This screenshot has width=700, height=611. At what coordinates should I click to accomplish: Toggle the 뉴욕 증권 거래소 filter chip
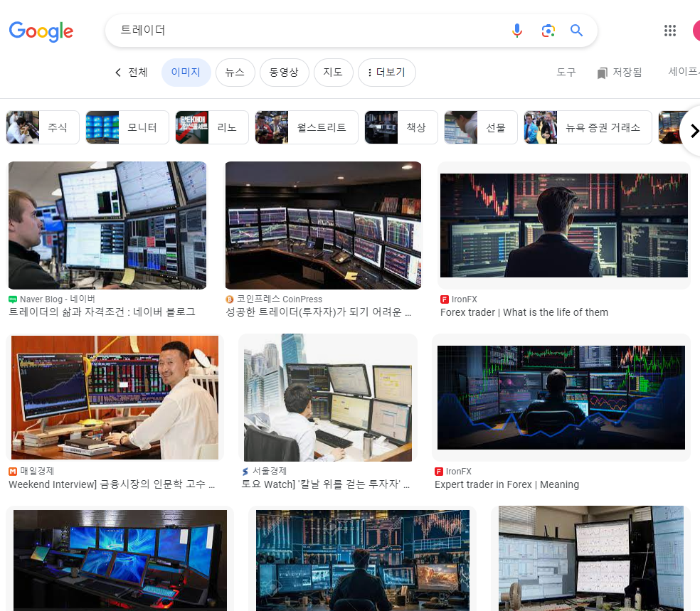[588, 127]
